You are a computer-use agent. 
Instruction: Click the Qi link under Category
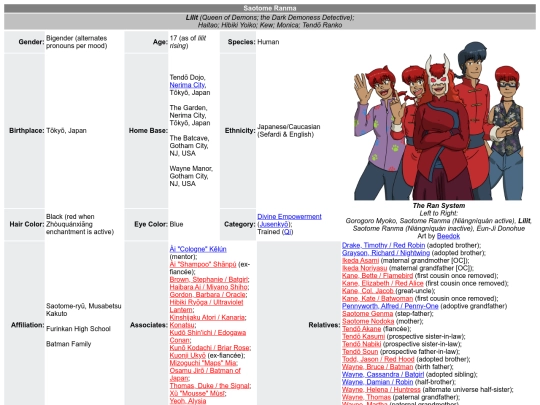coord(288,231)
